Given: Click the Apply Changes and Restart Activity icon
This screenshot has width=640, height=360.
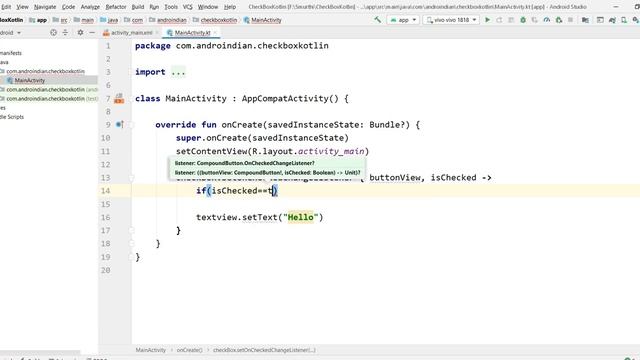Looking at the screenshot, I should point(499,20).
